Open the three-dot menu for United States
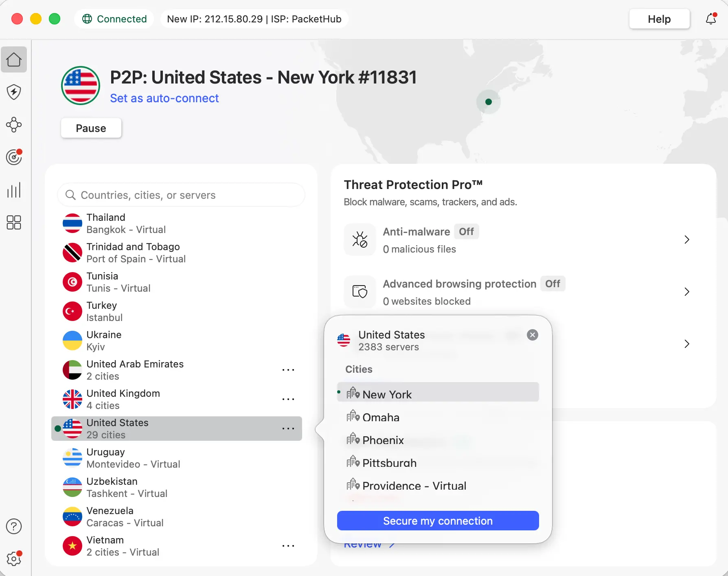Screen dimensions: 728x576 pyautogui.click(x=288, y=429)
